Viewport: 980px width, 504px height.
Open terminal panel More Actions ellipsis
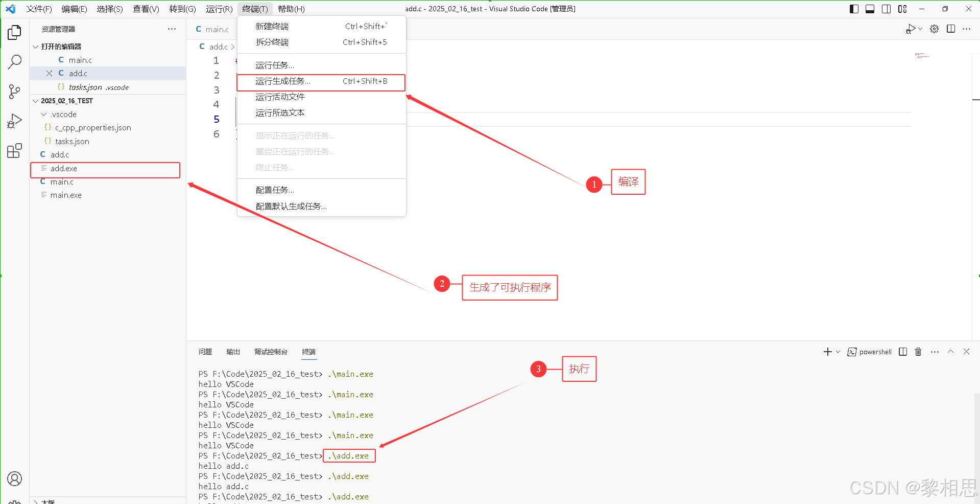[x=935, y=352]
